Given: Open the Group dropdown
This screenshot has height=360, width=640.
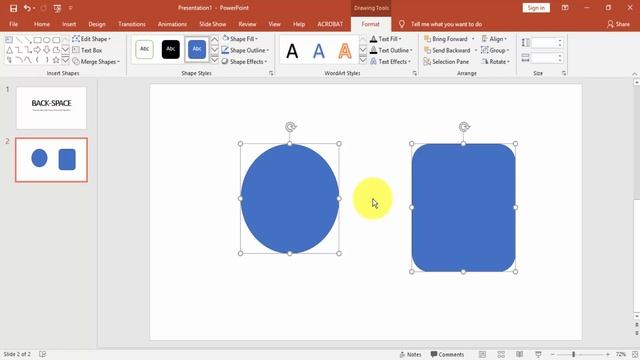Looking at the screenshot, I should [495, 50].
